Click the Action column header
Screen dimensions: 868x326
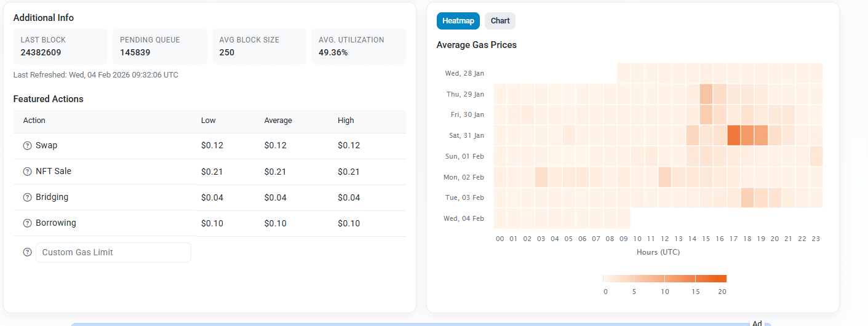point(34,121)
